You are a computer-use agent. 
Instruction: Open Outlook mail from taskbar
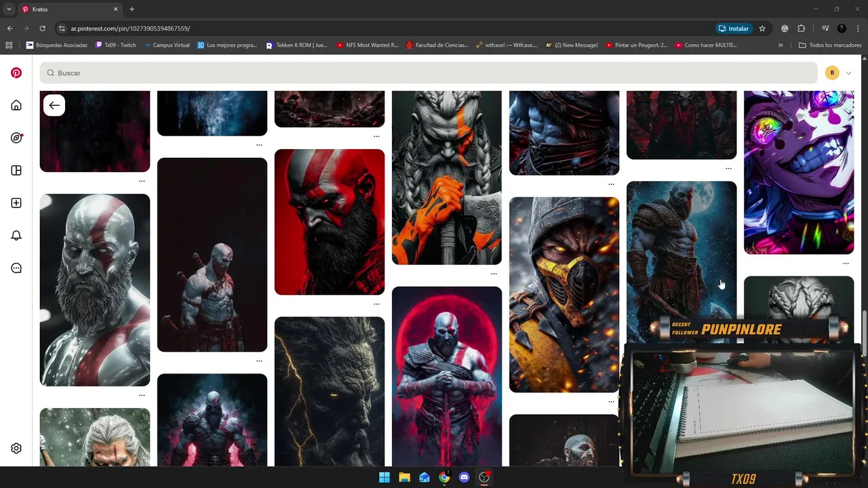(x=425, y=477)
